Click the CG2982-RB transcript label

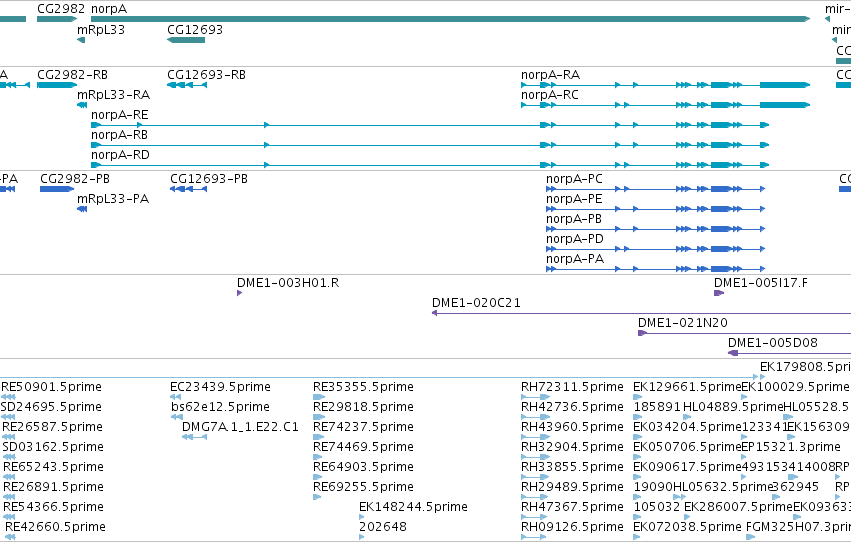pyautogui.click(x=72, y=74)
